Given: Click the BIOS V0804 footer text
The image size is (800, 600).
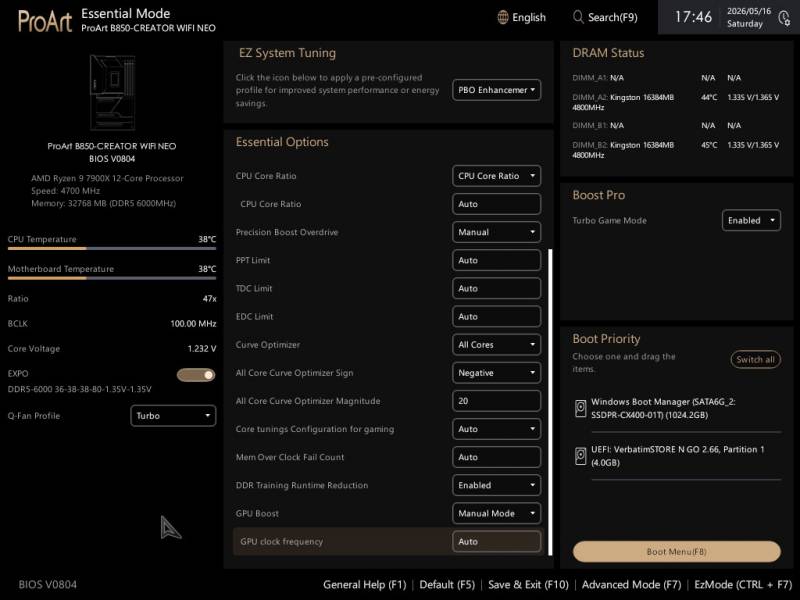Looking at the screenshot, I should [x=47, y=585].
